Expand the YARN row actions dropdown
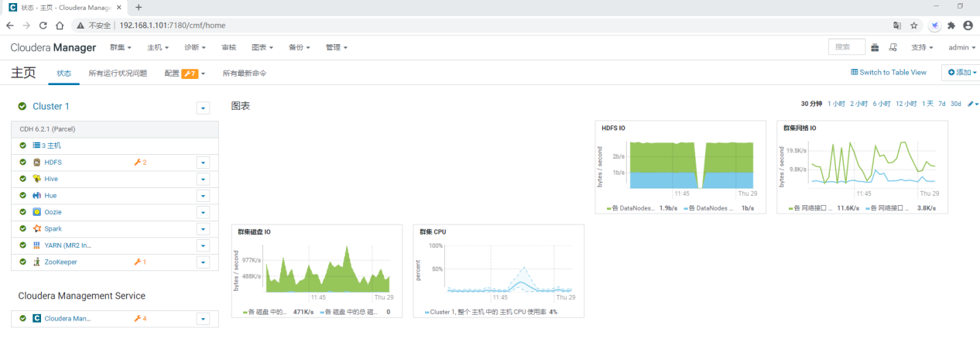Image resolution: width=980 pixels, height=339 pixels. coord(204,245)
